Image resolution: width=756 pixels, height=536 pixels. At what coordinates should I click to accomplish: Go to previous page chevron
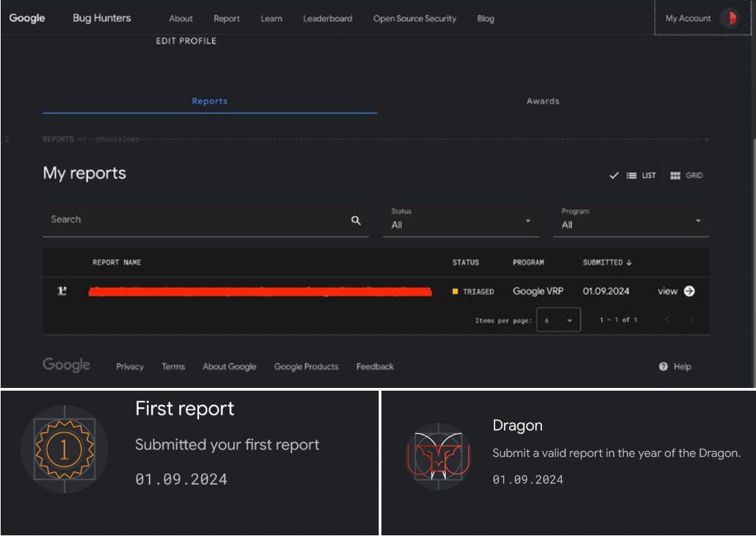(x=668, y=320)
